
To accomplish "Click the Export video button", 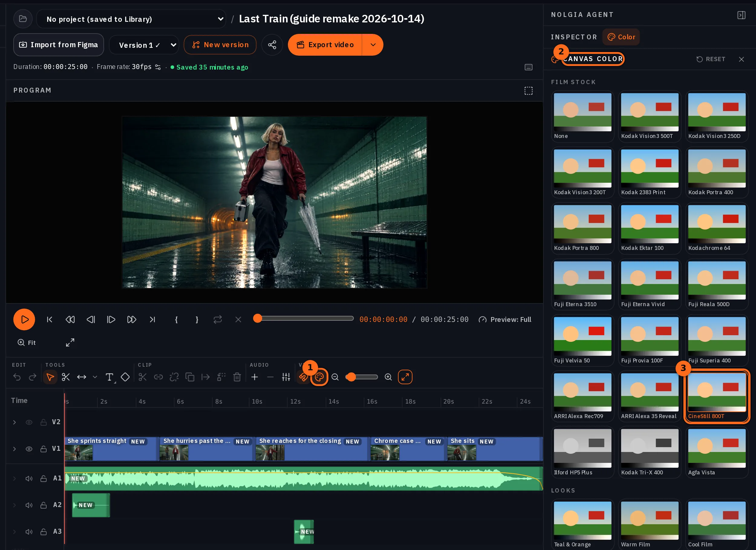I will (x=325, y=45).
